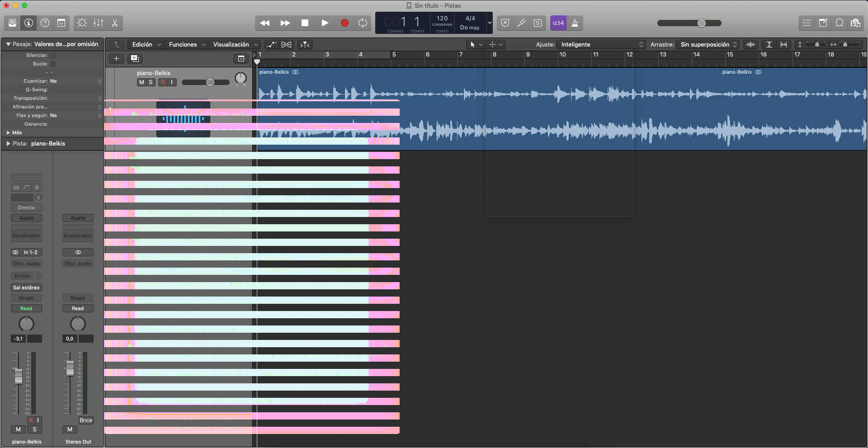Open the Smart Controls dial button

click(x=82, y=23)
